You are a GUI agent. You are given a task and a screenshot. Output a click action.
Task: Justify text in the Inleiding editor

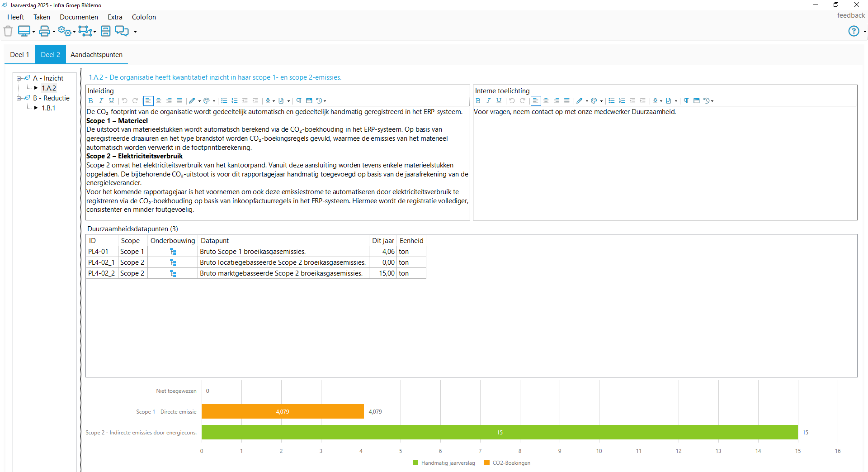click(x=179, y=101)
